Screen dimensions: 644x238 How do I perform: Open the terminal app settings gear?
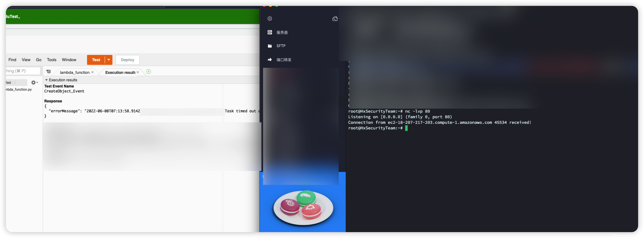269,18
